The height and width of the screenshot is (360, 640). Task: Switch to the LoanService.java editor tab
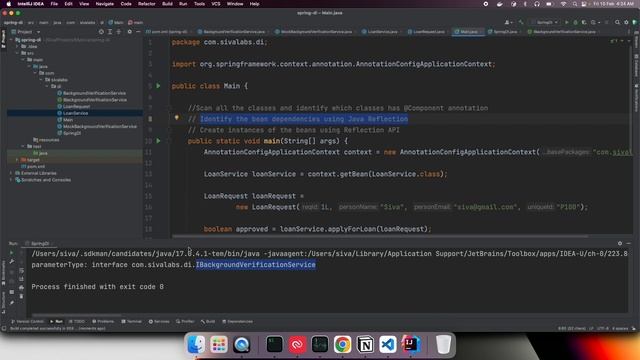pyautogui.click(x=380, y=32)
